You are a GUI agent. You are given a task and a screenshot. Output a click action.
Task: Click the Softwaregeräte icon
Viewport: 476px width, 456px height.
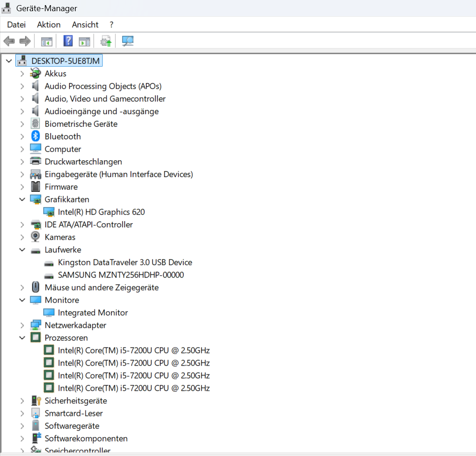[x=35, y=426]
